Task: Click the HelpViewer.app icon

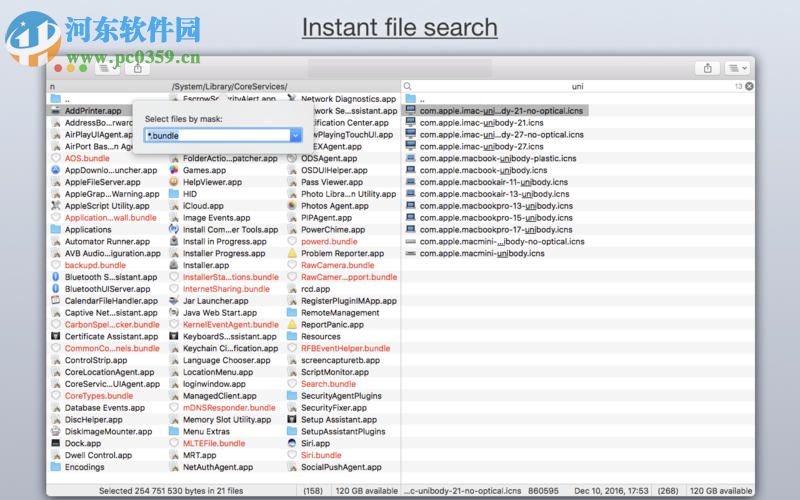Action: [174, 182]
